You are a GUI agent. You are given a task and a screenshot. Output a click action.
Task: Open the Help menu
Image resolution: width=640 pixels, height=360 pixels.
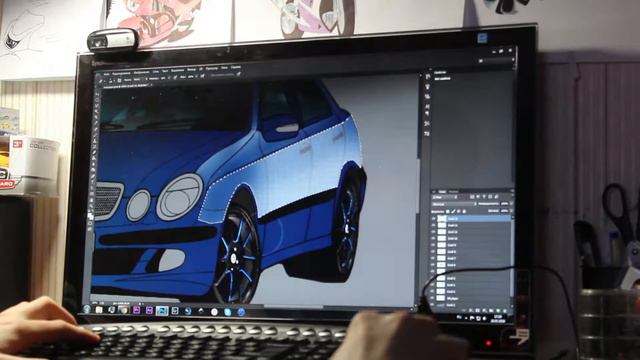(x=236, y=67)
